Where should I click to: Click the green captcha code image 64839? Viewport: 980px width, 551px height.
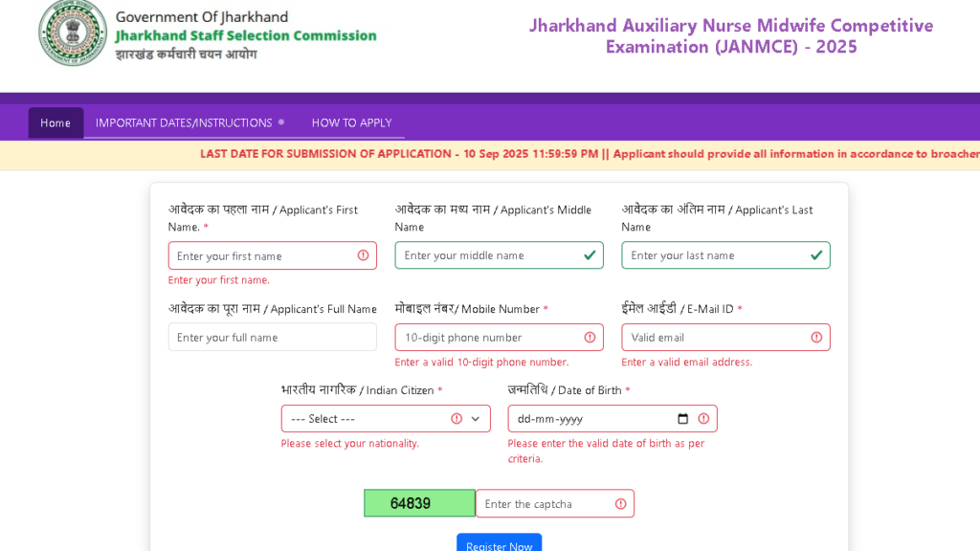419,503
